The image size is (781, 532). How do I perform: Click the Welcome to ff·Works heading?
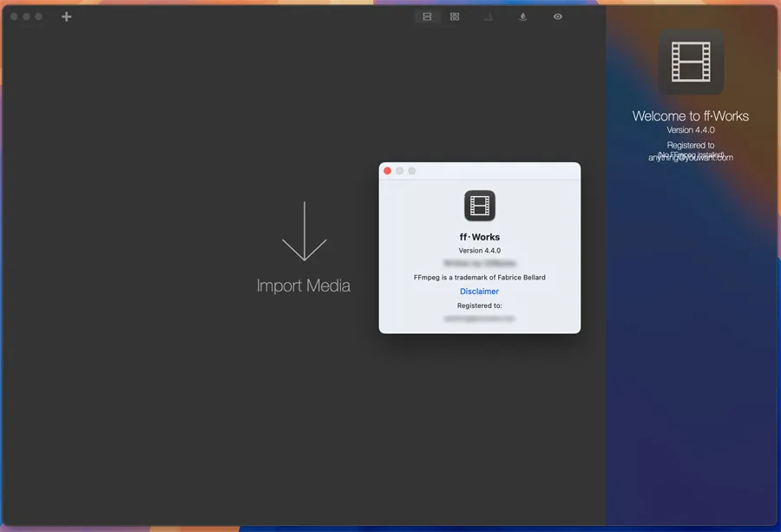coord(690,116)
